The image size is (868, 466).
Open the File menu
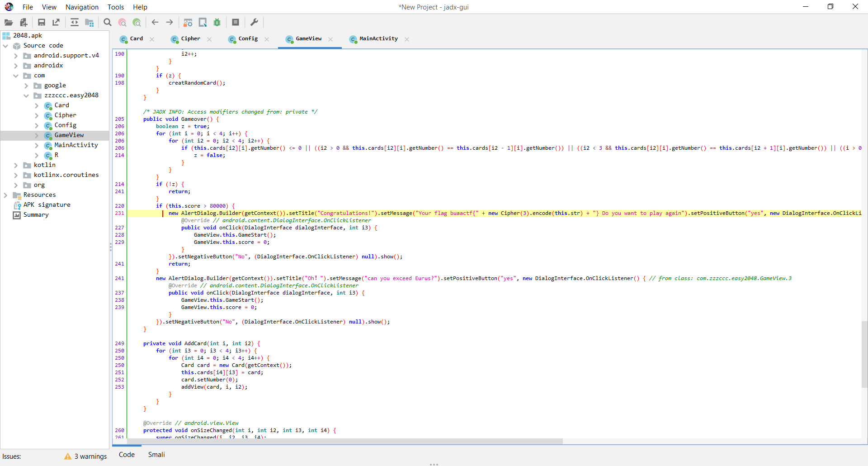(28, 7)
